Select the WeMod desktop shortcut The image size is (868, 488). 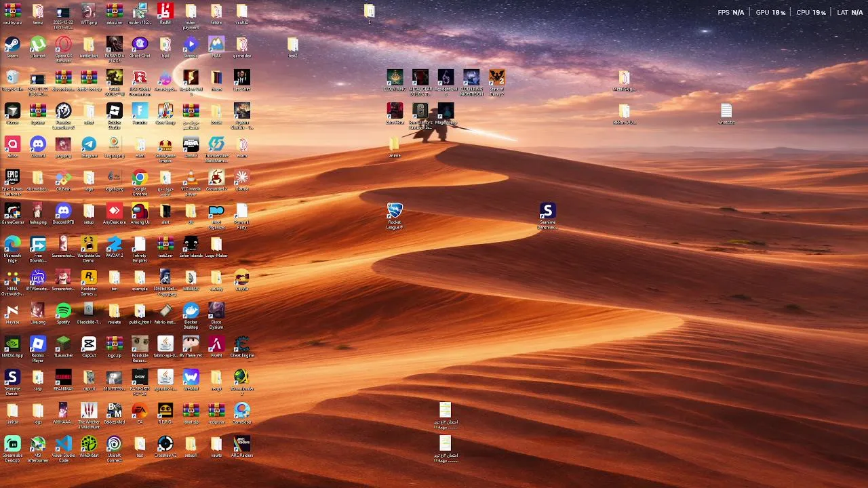tap(191, 379)
